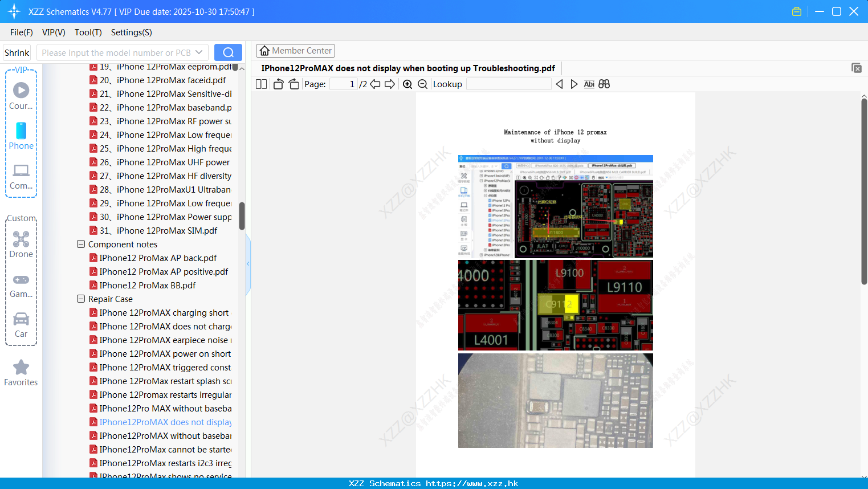Toggle the Abi match-case icon
This screenshot has height=489, width=868.
click(x=589, y=84)
